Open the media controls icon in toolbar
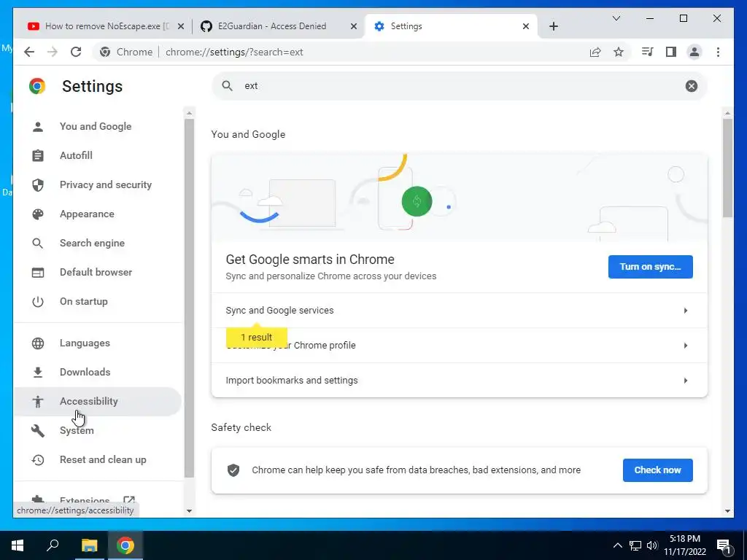The width and height of the screenshot is (747, 560). (x=648, y=52)
